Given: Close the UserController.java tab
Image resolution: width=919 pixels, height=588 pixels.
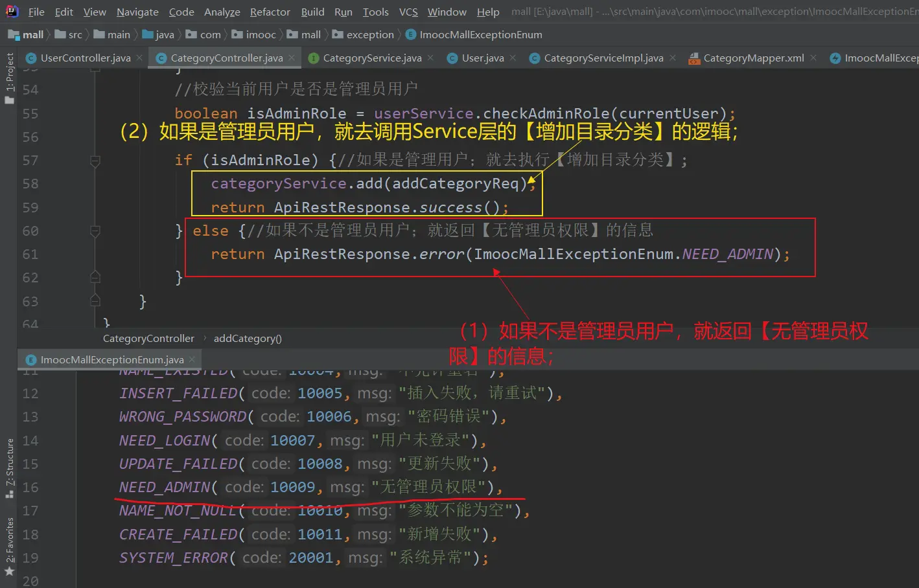Looking at the screenshot, I should point(139,58).
